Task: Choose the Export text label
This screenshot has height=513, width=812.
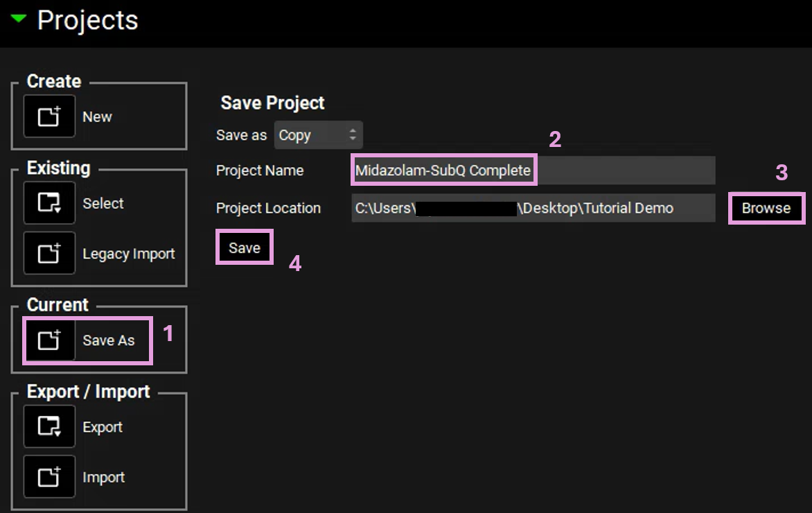Action: click(103, 427)
